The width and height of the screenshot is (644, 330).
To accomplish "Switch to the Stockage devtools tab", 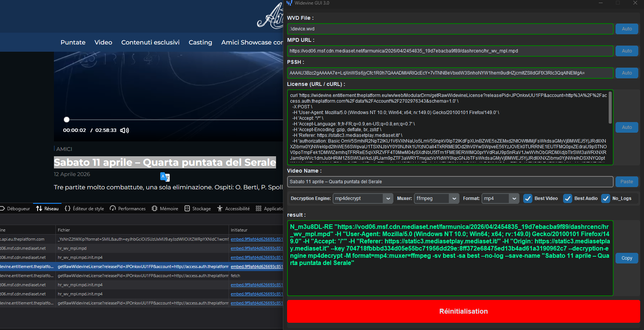I will pos(198,209).
